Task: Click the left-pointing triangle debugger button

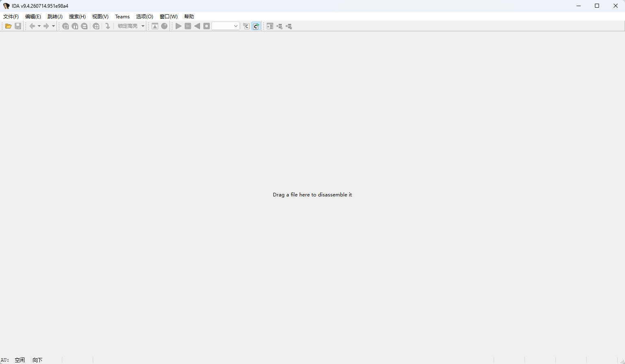Action: point(197,26)
